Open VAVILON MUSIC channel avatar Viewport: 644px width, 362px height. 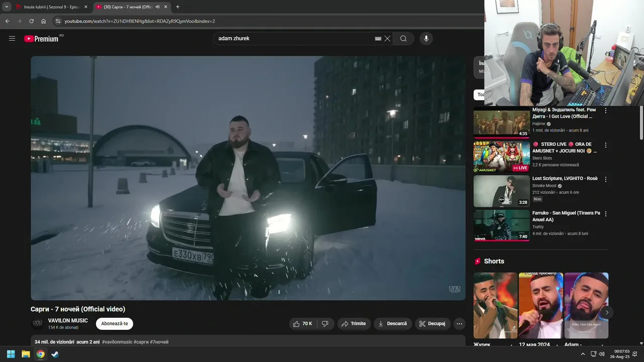point(37,324)
